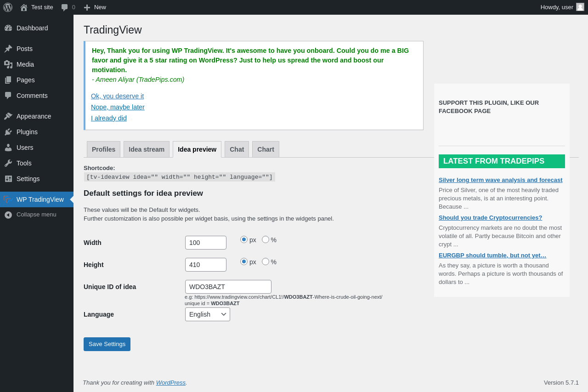
Task: Click the WordPress logo icon
Action: (x=8, y=7)
